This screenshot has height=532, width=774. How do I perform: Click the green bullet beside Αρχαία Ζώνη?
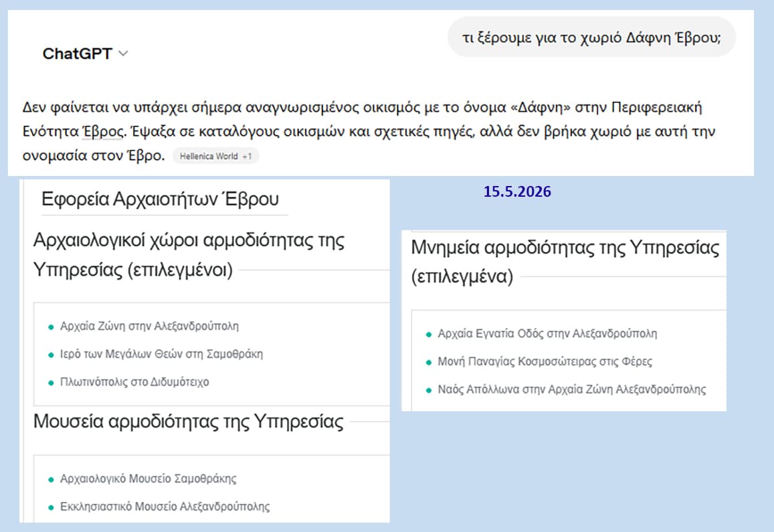[51, 327]
